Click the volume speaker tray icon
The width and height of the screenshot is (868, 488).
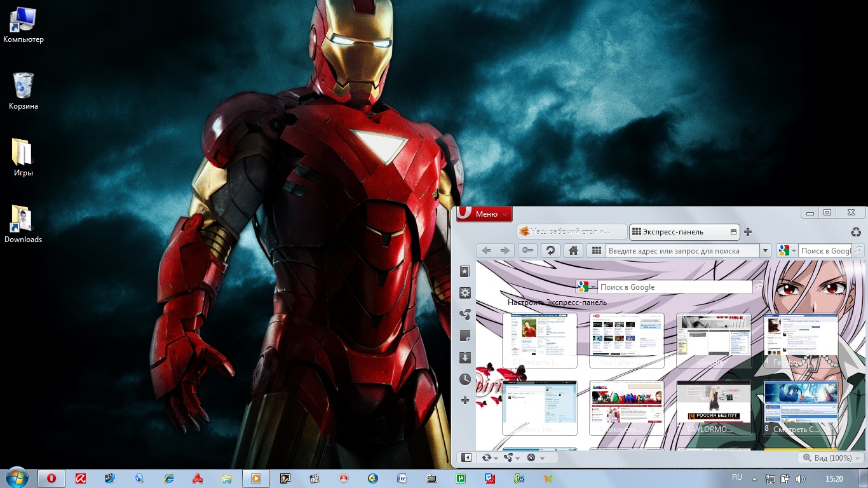[800, 478]
